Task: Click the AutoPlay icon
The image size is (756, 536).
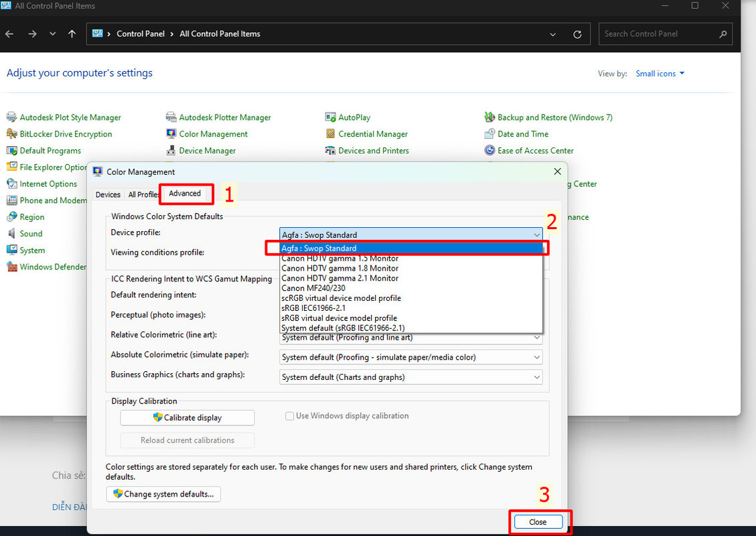Action: pos(330,117)
